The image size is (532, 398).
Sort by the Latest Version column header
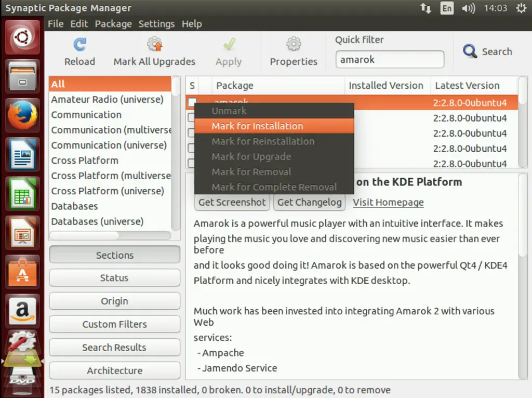[474, 86]
